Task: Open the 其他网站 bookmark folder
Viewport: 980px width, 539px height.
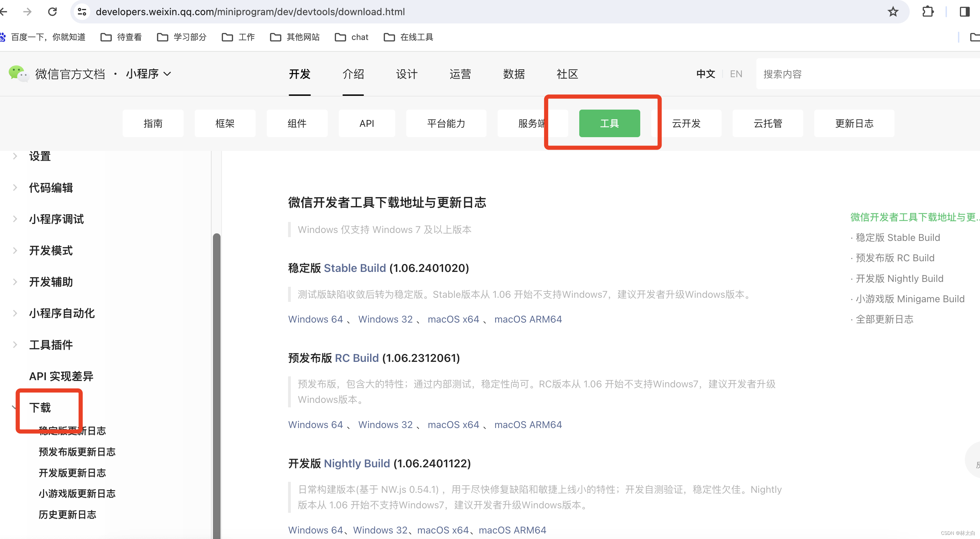Action: click(295, 37)
